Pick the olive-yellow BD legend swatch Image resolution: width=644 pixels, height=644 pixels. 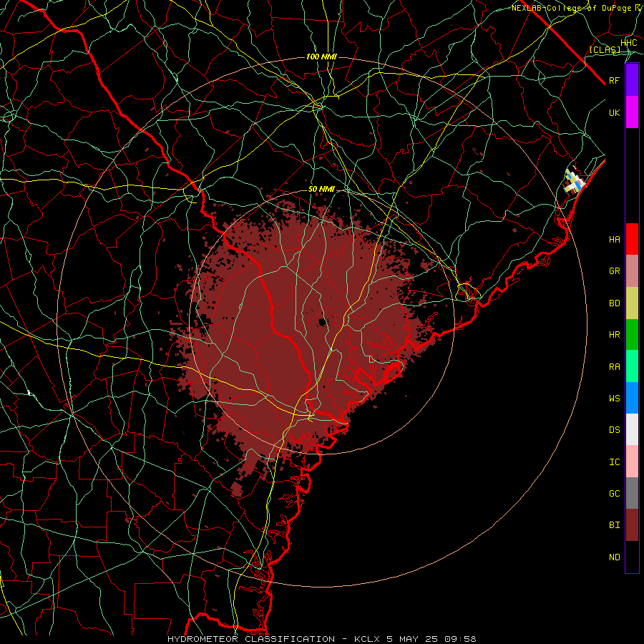(x=632, y=303)
